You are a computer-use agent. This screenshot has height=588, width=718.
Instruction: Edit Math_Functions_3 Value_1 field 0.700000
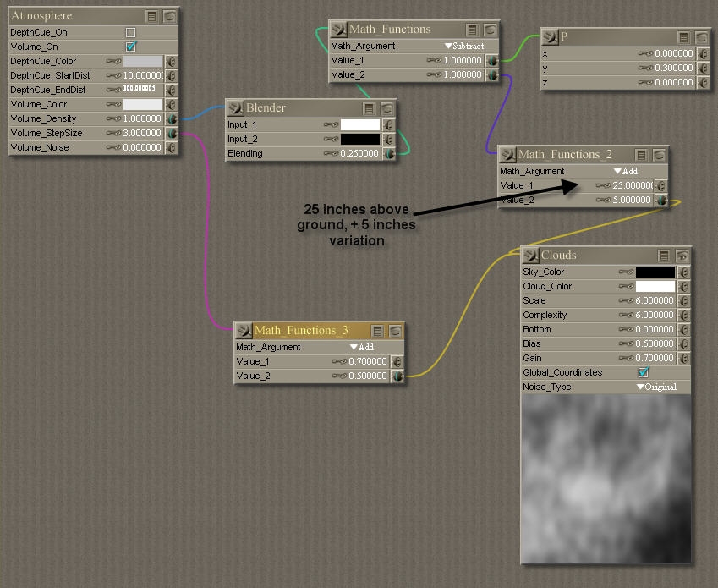tap(368, 361)
